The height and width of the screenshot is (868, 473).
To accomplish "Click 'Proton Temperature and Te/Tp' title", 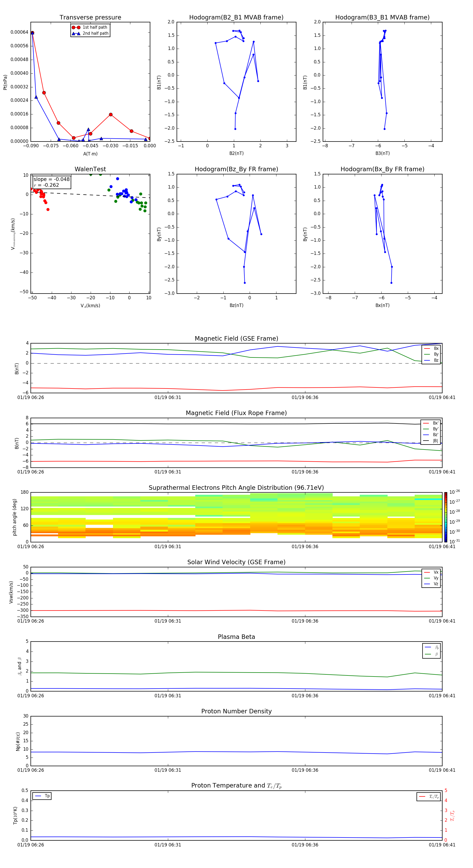I will [236, 786].
